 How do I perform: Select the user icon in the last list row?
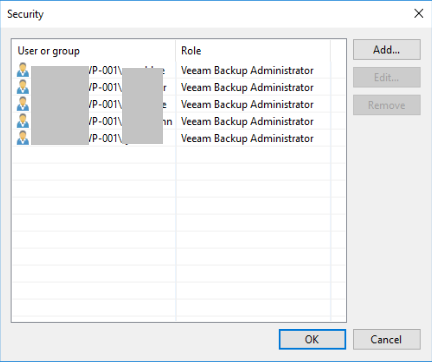click(x=23, y=138)
